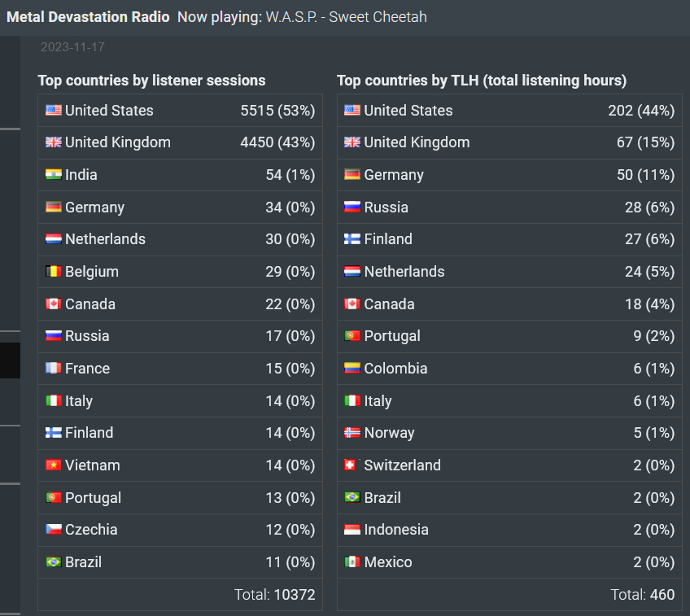
Task: Click the now playing W.A.S.P. - Sweet Cheetah text
Action: (347, 17)
